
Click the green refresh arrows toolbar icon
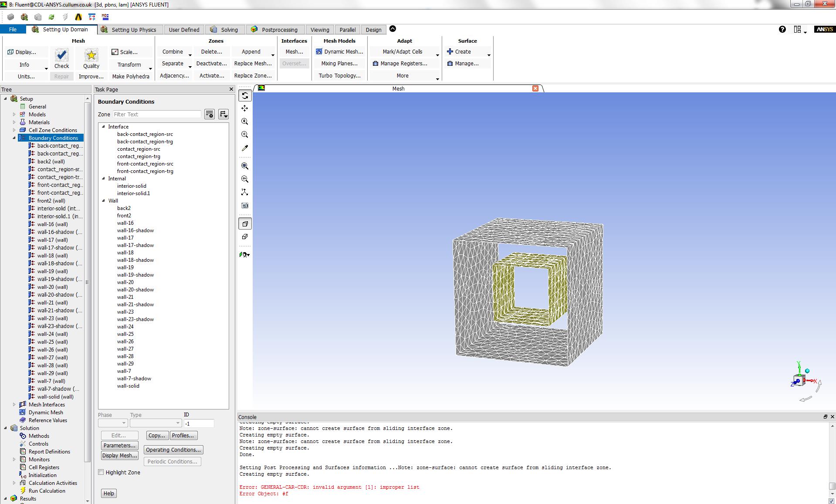(x=51, y=17)
